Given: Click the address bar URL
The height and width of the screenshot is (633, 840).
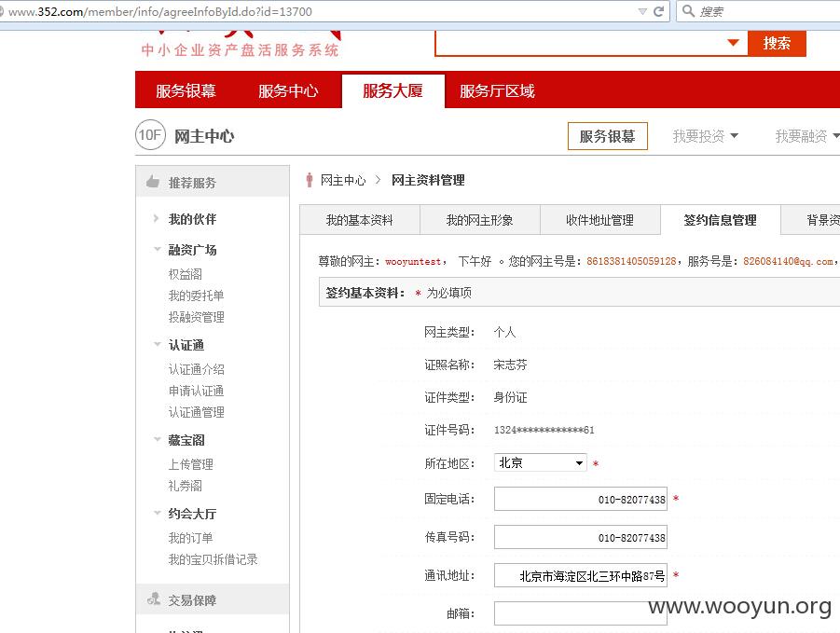Looking at the screenshot, I should tap(160, 11).
